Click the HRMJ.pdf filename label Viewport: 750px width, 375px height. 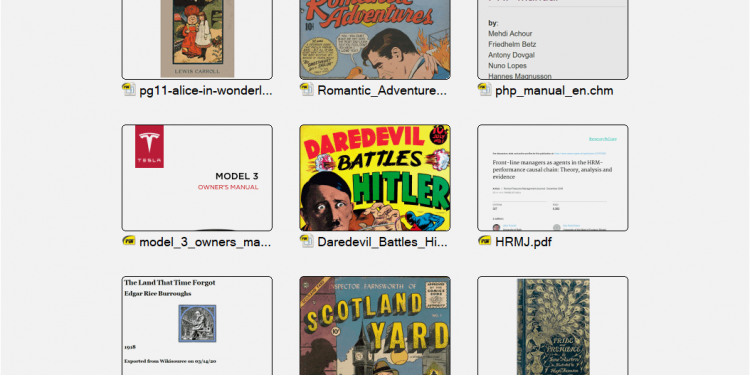click(523, 242)
